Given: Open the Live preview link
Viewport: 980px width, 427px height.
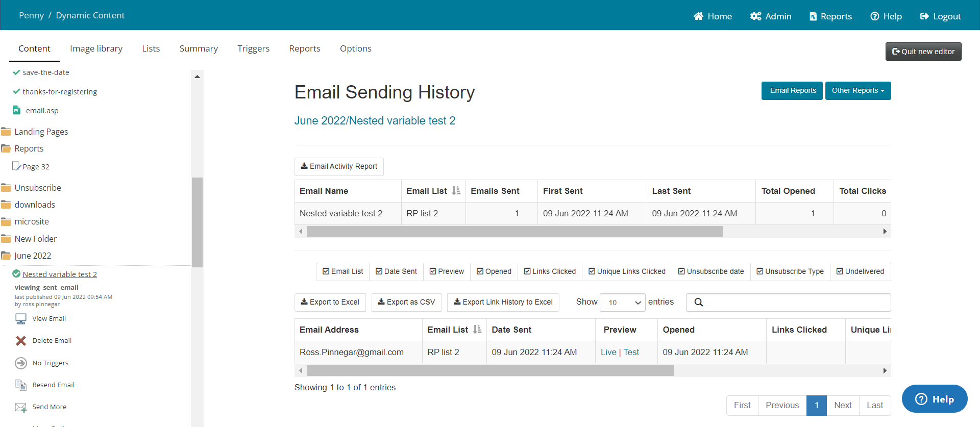Looking at the screenshot, I should click(608, 352).
